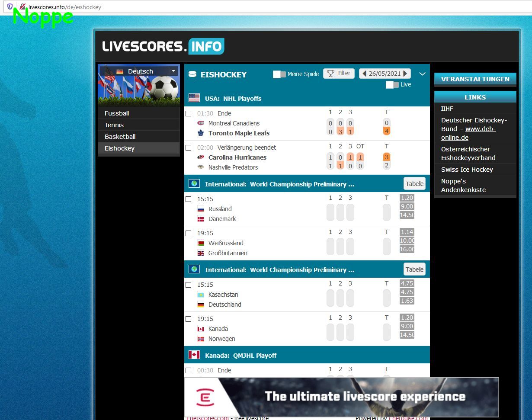Click the Kanada: QMJHL Playoff league header
The image size is (532, 420).
point(307,355)
